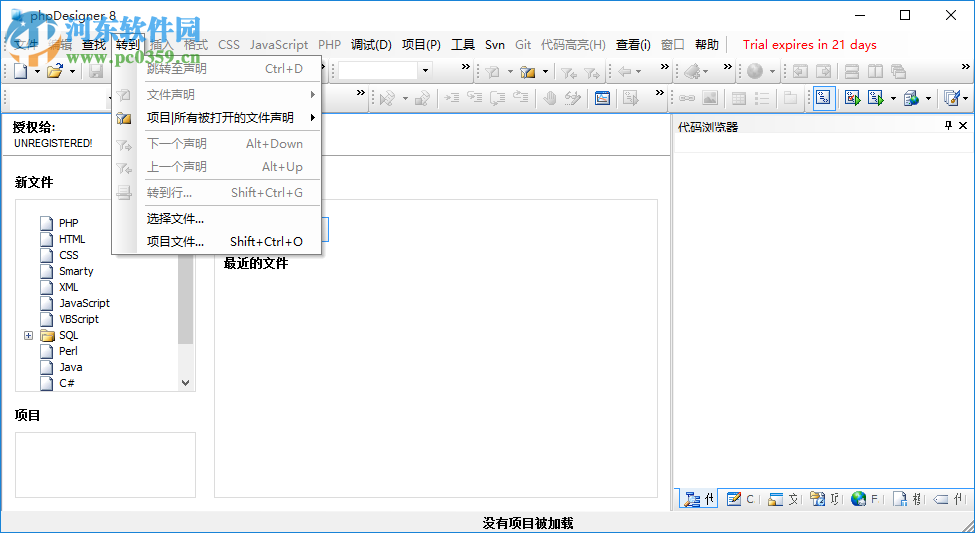This screenshot has height=533, width=975.
Task: Expand the open-file recent list arrow
Action: coord(72,72)
